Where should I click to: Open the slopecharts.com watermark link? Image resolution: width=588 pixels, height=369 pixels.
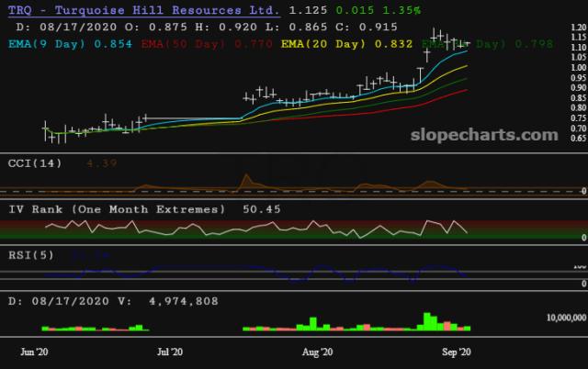(x=481, y=135)
